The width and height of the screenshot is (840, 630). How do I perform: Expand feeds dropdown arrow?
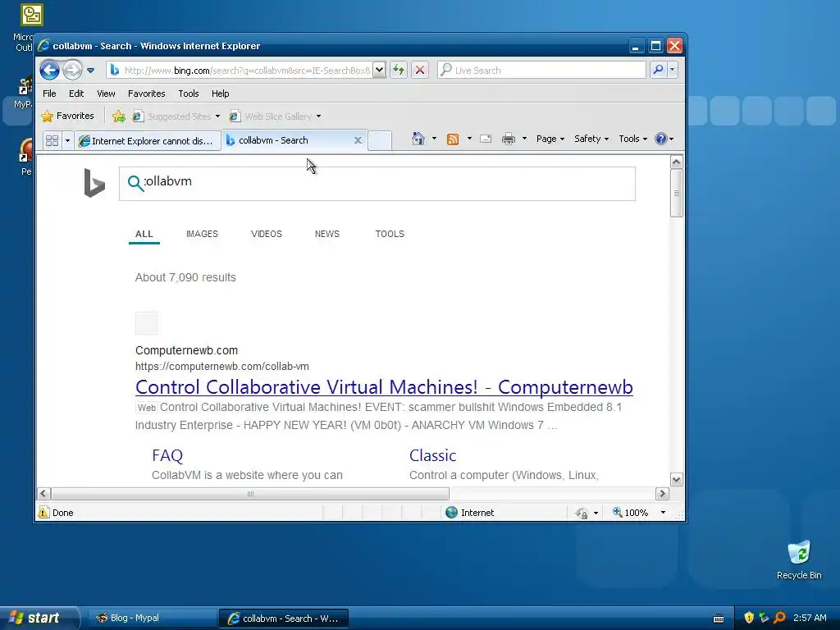(x=469, y=139)
